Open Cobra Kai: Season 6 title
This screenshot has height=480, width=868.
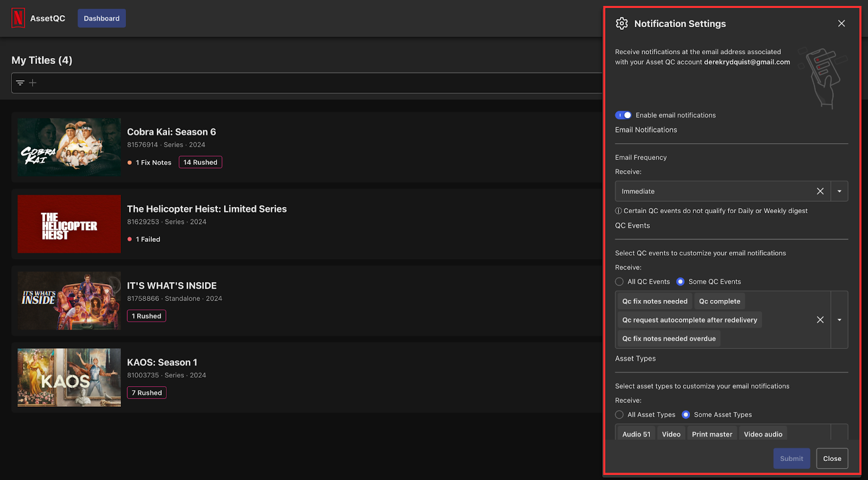(x=171, y=132)
